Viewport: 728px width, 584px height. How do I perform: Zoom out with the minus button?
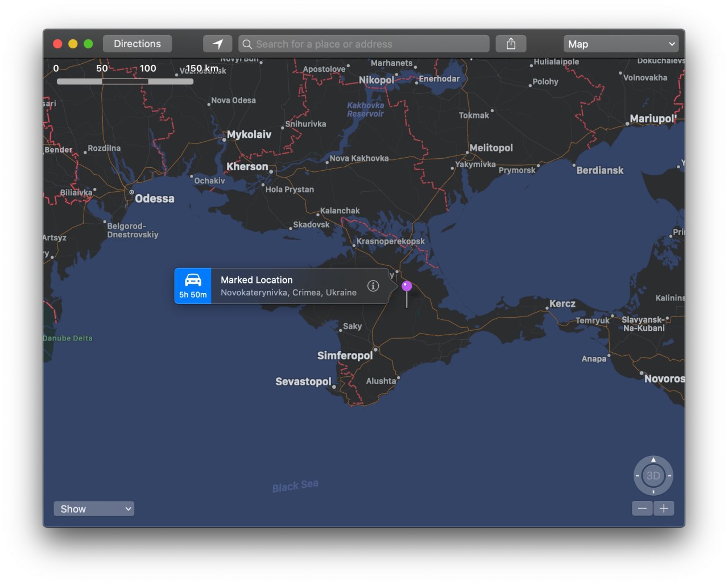click(642, 508)
